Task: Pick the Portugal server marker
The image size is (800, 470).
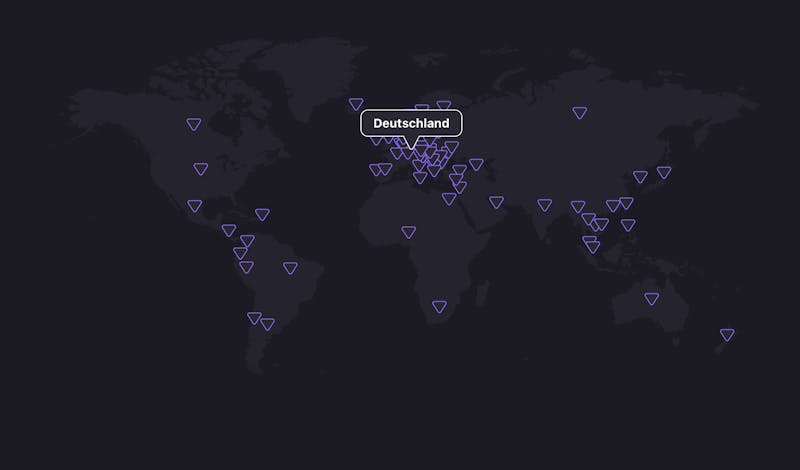Action: click(375, 170)
